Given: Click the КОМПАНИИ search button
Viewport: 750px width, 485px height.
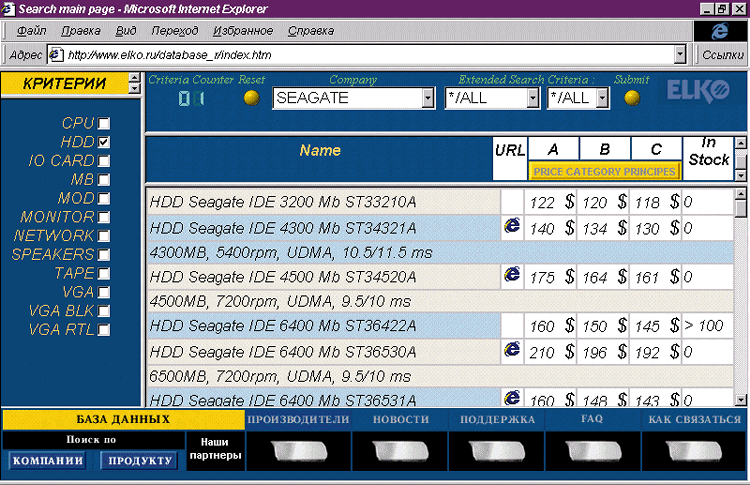Looking at the screenshot, I should pos(47,461).
